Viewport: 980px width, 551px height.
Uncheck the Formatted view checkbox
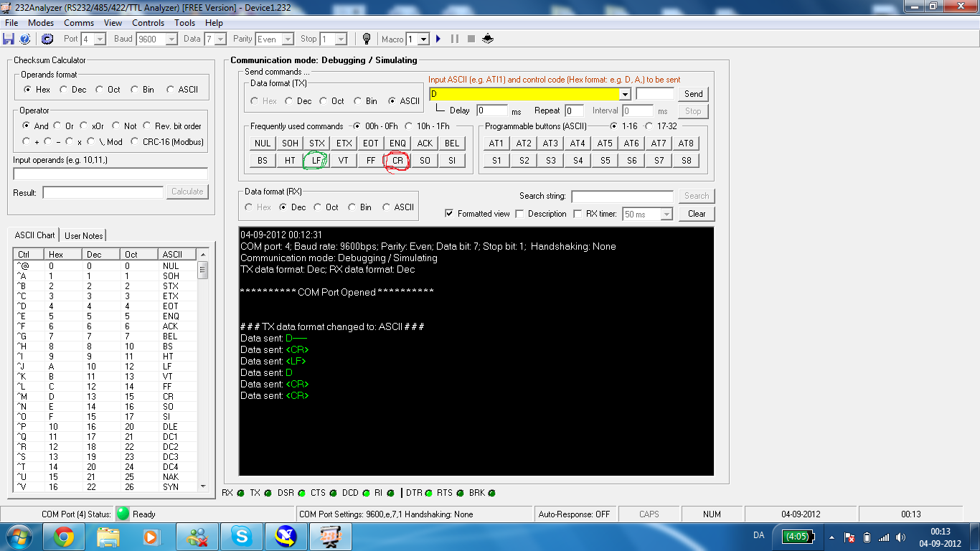tap(449, 214)
